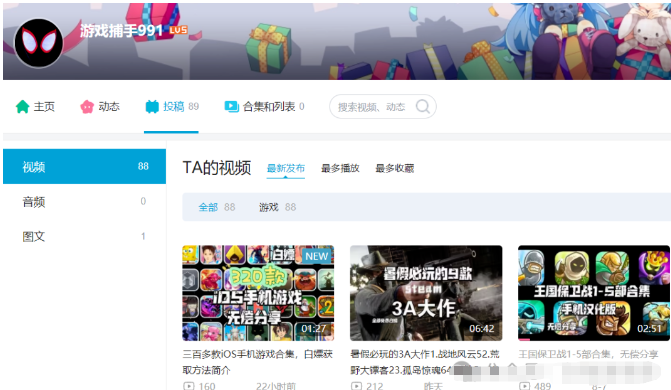The width and height of the screenshot is (671, 390).
Task: Open the 暑假必玩的9款 3A大作 thumbnail
Action: 426,293
